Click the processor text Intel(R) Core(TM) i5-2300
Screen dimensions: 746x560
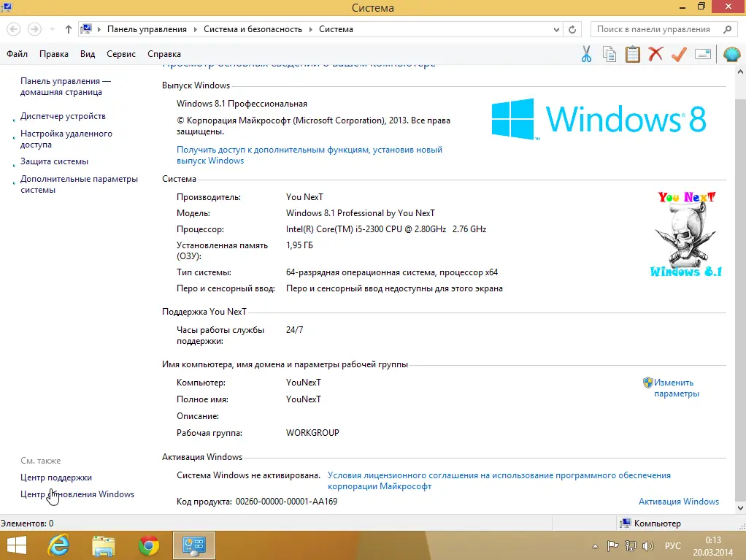pyautogui.click(x=386, y=229)
